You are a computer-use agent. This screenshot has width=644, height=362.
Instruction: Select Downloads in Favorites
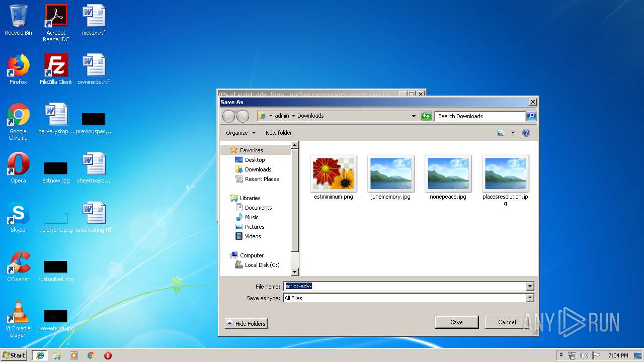253,169
